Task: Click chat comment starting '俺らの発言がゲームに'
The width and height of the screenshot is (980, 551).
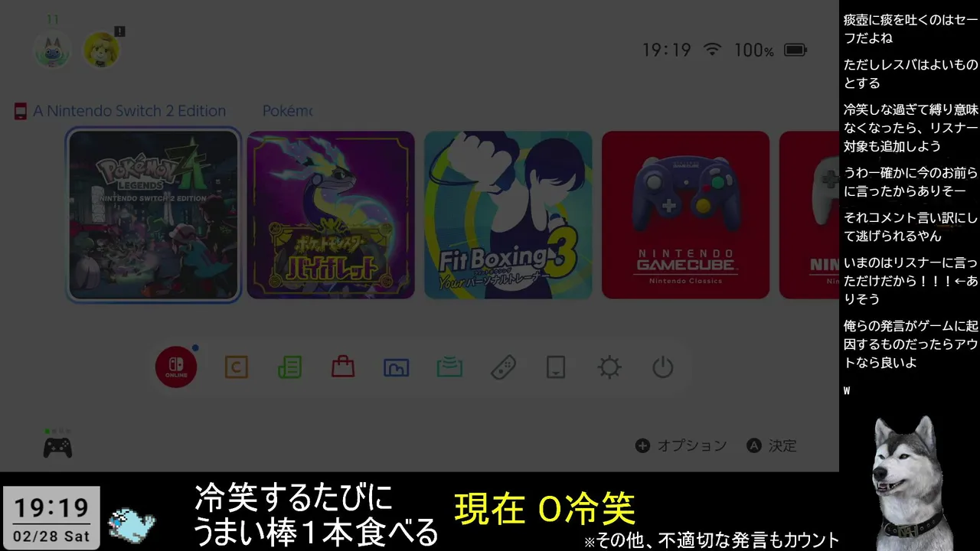Action: [910, 344]
